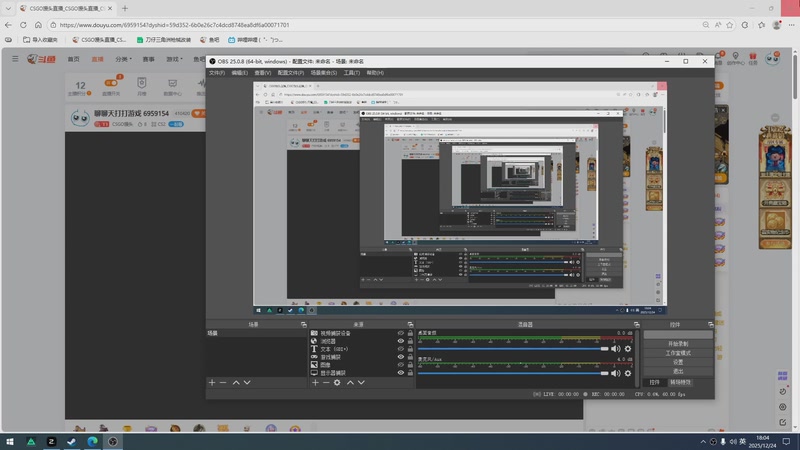Open source properties gear in 来源 panel
Screen dimensions: 800x450
[337, 382]
